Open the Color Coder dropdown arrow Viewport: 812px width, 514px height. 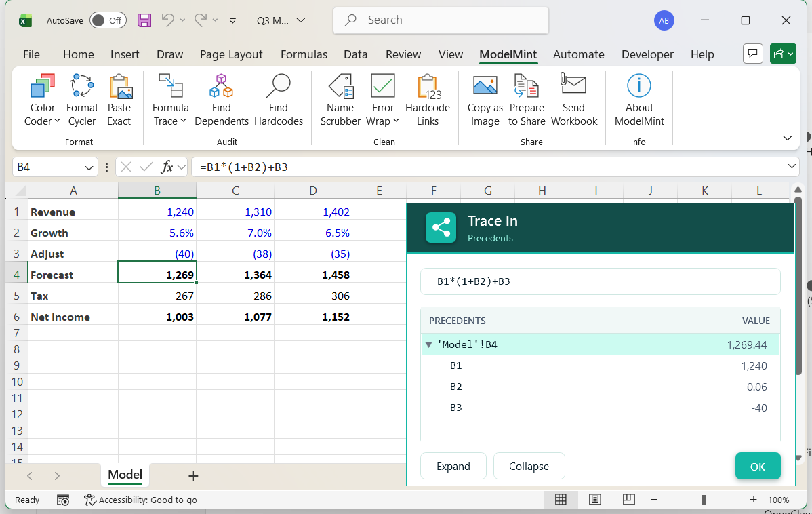point(57,121)
